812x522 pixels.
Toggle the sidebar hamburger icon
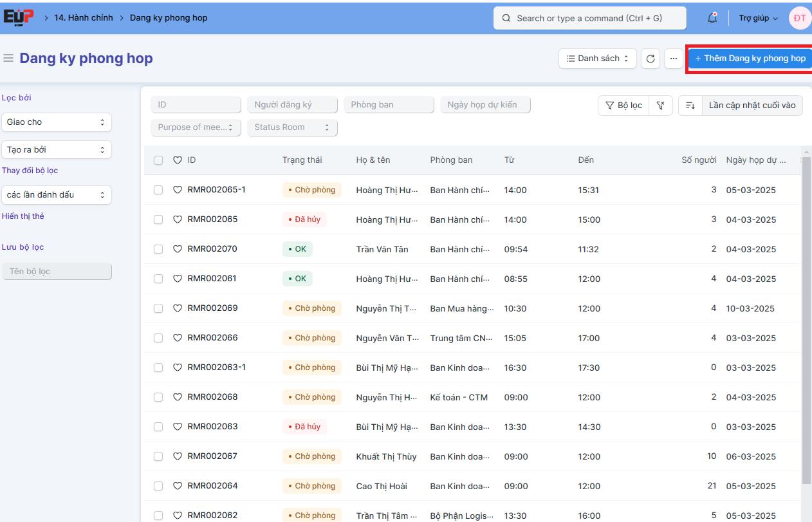(x=8, y=59)
